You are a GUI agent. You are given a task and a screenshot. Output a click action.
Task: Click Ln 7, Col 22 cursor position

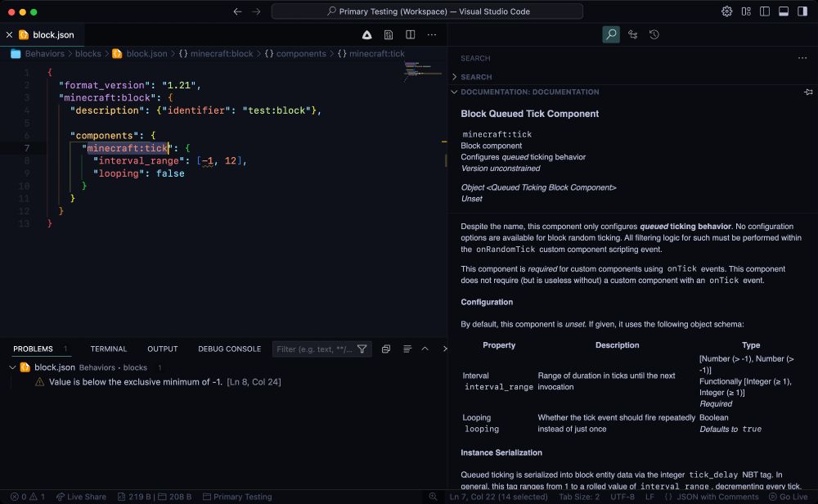(x=499, y=497)
